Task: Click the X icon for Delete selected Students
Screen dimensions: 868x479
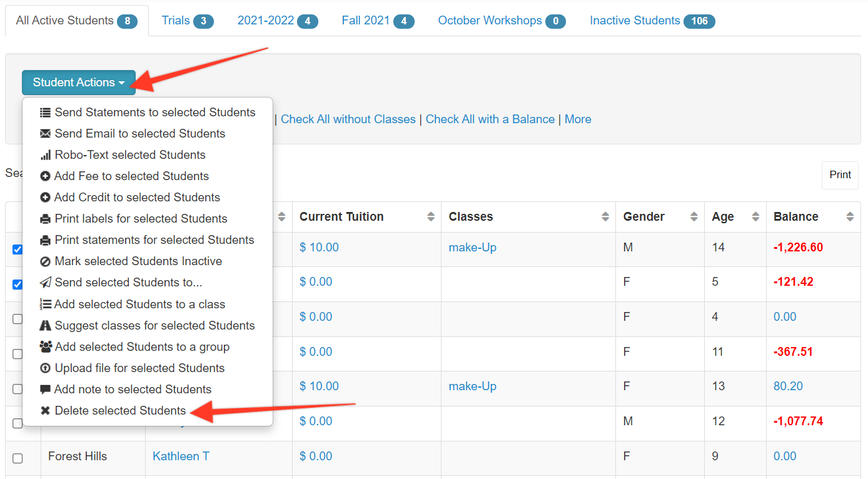Action: (45, 411)
